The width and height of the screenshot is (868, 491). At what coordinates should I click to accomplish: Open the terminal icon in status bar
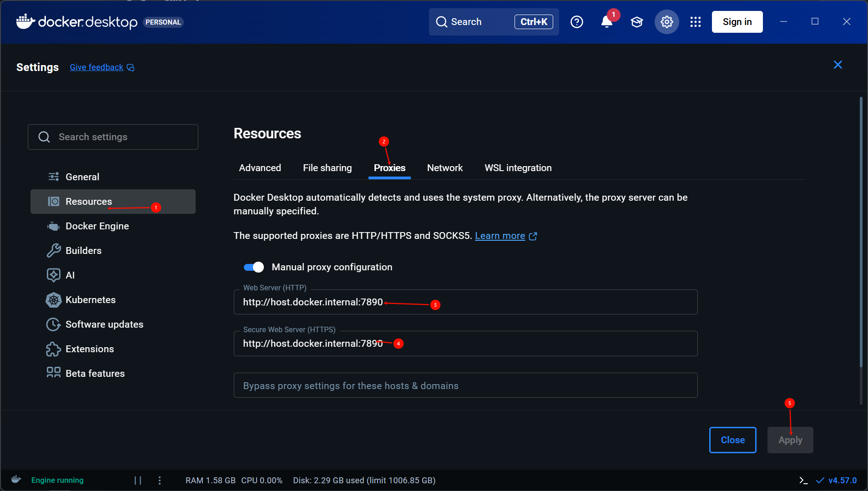point(803,480)
